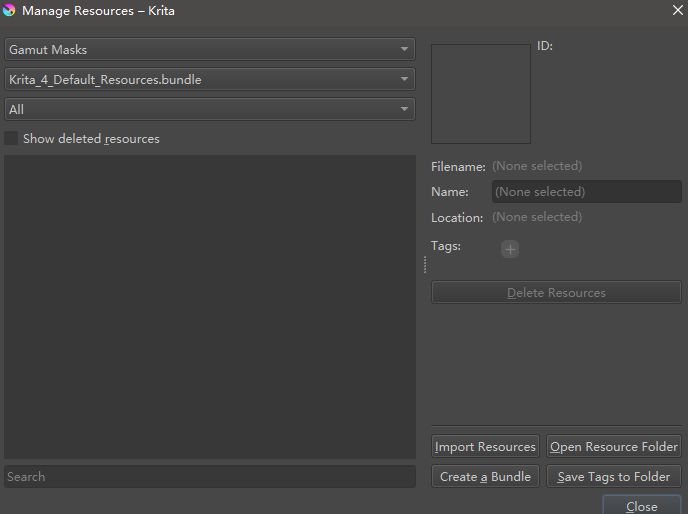Click the Location (None selected) text
Viewport: 688px width, 514px height.
point(537,217)
